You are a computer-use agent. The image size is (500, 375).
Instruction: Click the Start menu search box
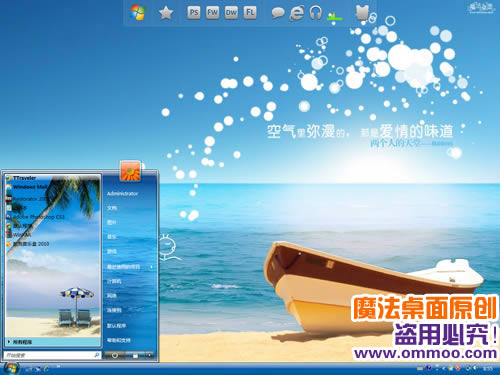click(x=52, y=355)
